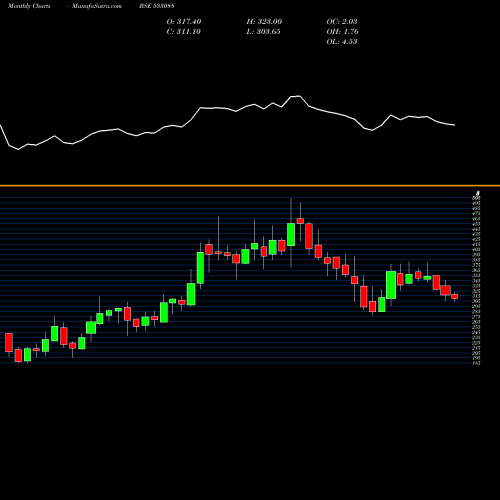Click the MunafaSutra.com label

pos(97,6)
